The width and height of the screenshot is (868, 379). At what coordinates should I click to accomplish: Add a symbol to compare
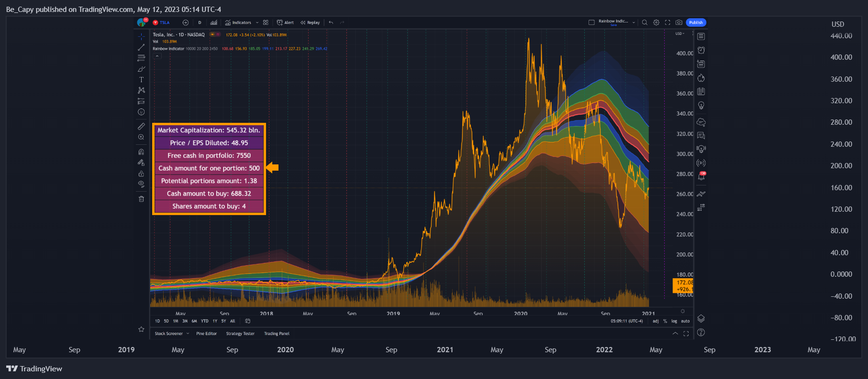coord(186,22)
